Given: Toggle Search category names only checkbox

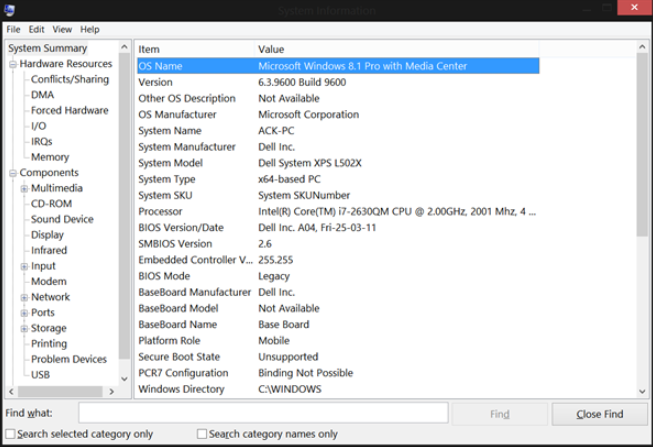Looking at the screenshot, I should (202, 434).
